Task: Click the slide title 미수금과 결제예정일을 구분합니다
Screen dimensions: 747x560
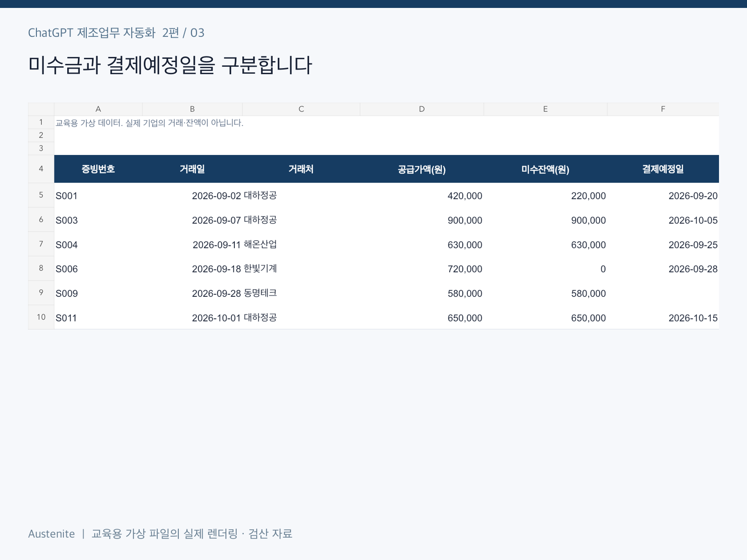Action: (x=170, y=65)
